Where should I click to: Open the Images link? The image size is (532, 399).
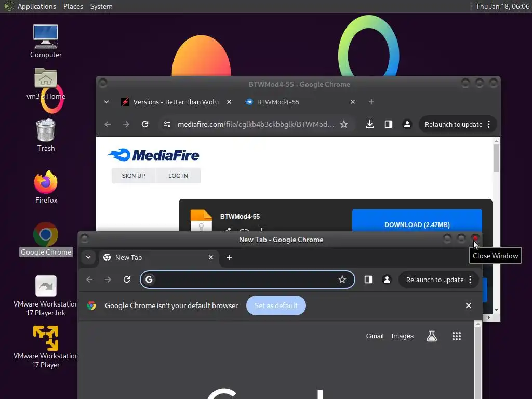click(x=403, y=336)
